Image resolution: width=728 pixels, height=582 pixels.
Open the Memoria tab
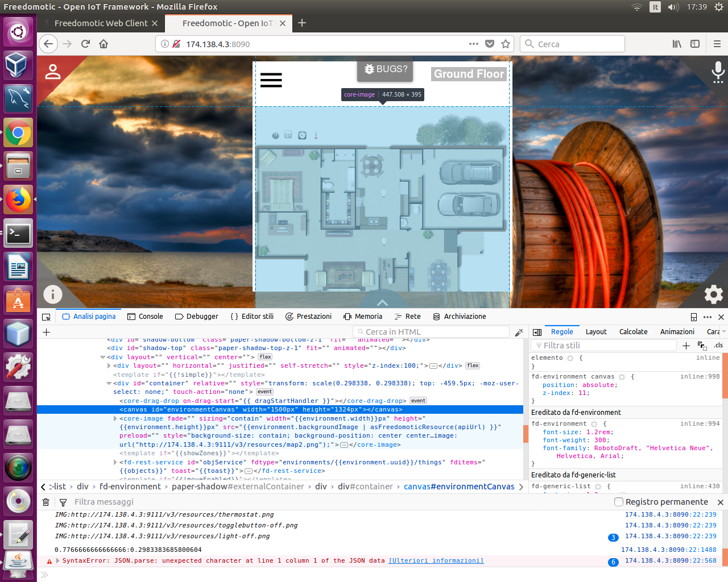click(x=363, y=317)
